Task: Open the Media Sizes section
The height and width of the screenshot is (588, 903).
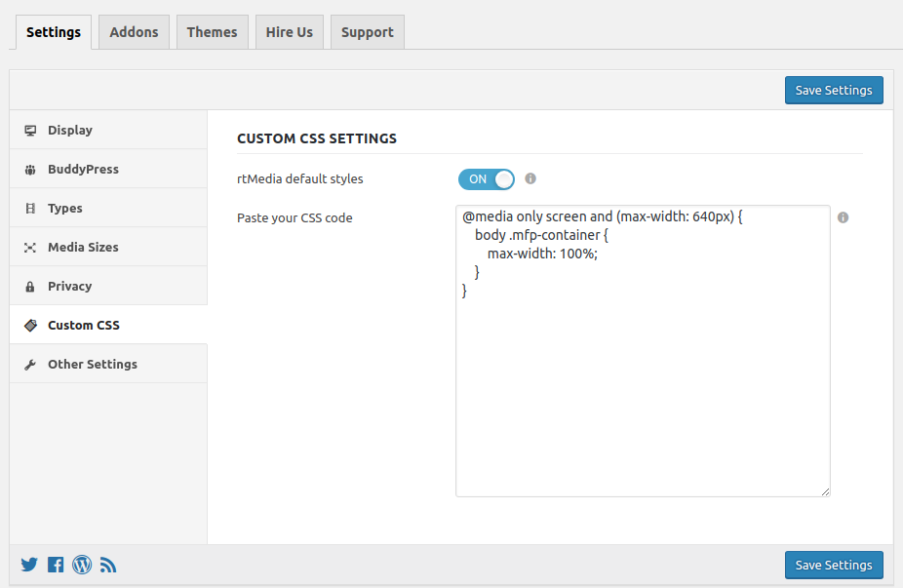Action: pos(83,247)
